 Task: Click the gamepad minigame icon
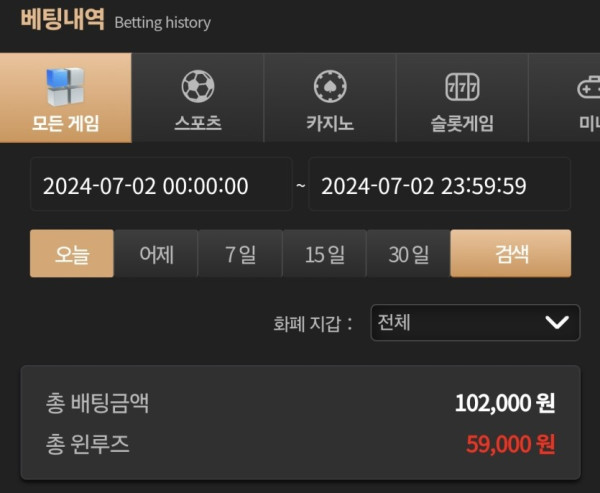tap(589, 87)
